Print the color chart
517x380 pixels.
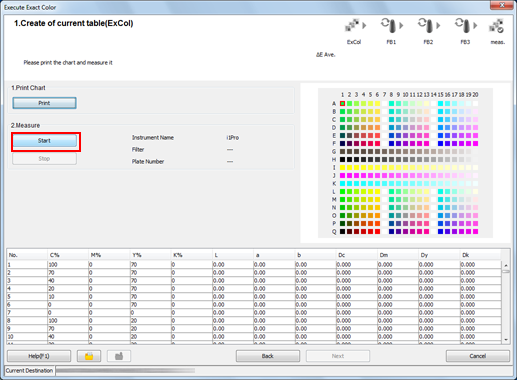pos(44,103)
